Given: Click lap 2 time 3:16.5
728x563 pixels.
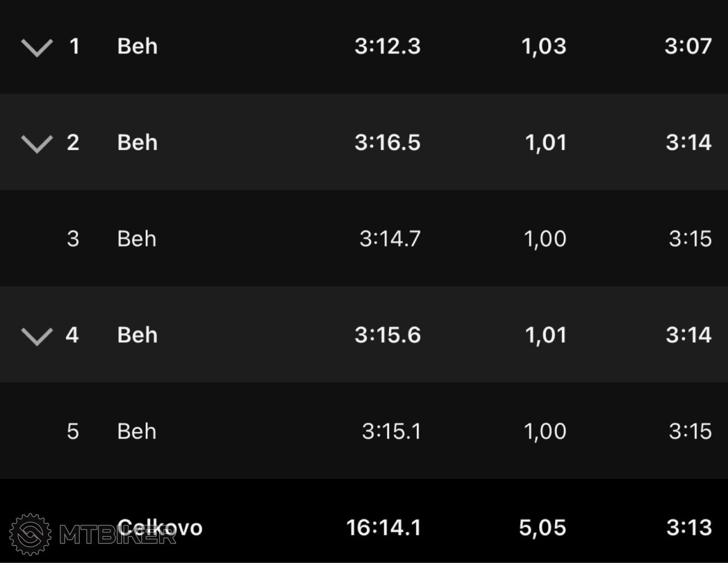Looking at the screenshot, I should pyautogui.click(x=387, y=142).
